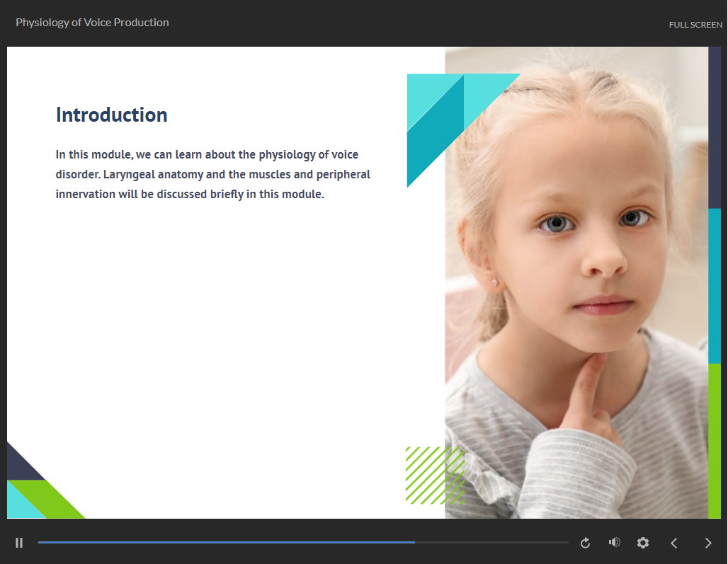Click the girl's photo on the slide
The width and height of the screenshot is (728, 564).
pos(576,282)
